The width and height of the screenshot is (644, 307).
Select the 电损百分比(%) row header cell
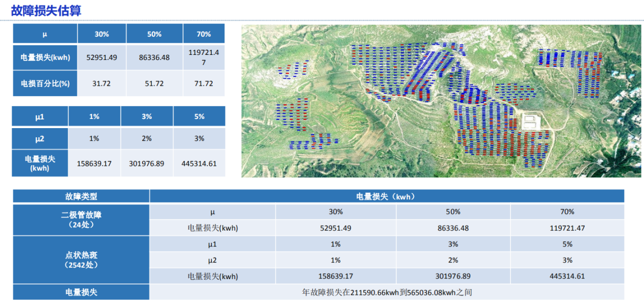45,84
